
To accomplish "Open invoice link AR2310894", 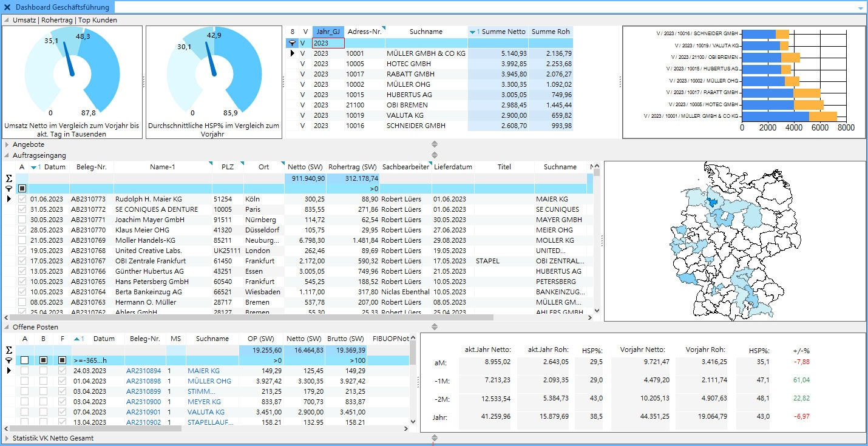I will pos(144,371).
